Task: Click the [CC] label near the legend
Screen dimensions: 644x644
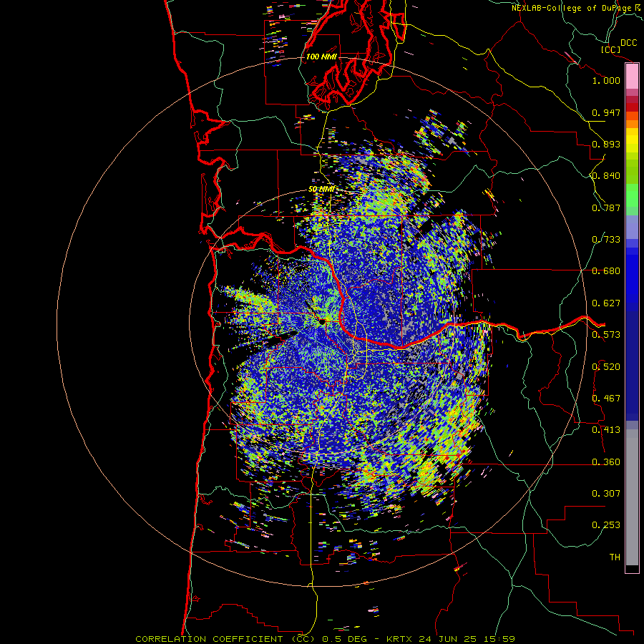Action: (x=610, y=49)
